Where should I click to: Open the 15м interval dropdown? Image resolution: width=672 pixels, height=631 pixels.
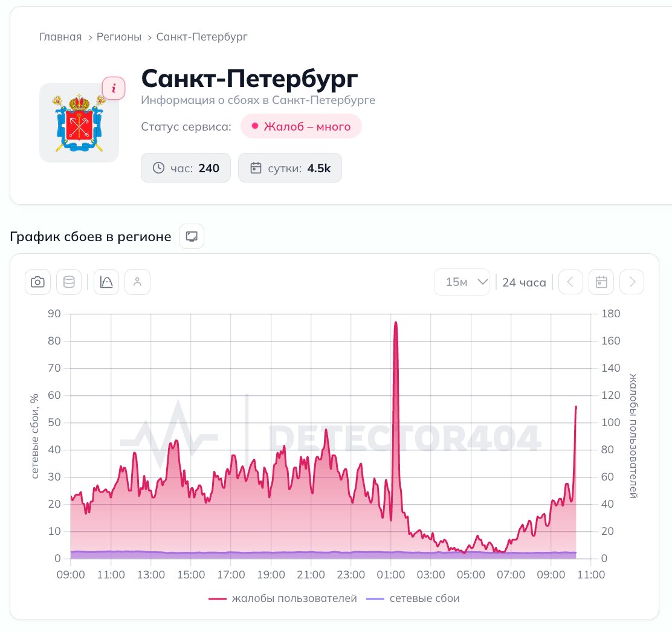[462, 282]
